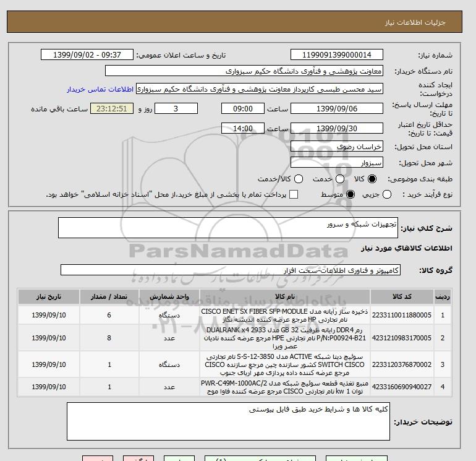Click the response deadline date 1399/09/06
This screenshot has height=461, width=476.
[x=337, y=109]
